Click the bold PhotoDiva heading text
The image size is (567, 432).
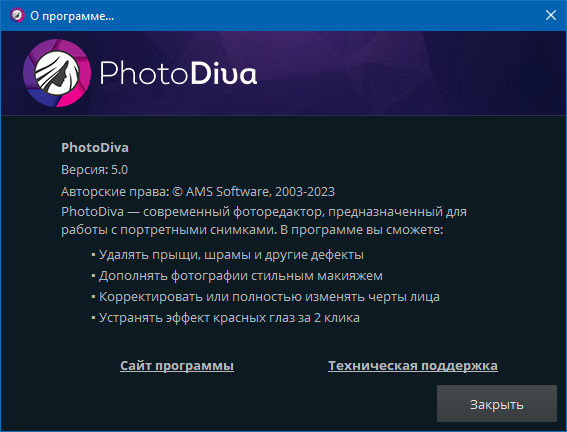[x=95, y=147]
